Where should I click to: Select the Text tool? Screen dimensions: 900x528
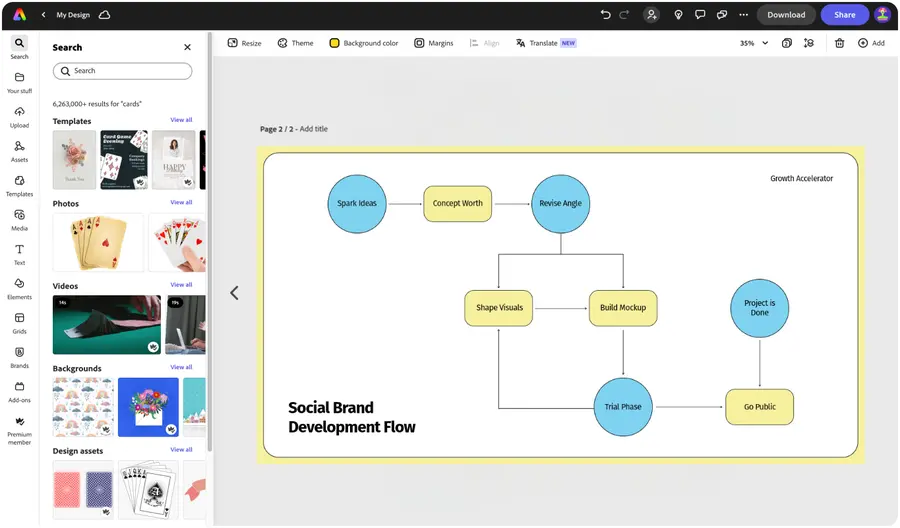tap(19, 255)
